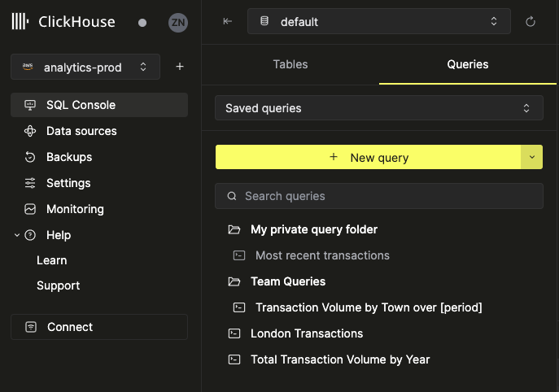This screenshot has height=392, width=559.
Task: Click the Search queries field
Action: point(378,196)
